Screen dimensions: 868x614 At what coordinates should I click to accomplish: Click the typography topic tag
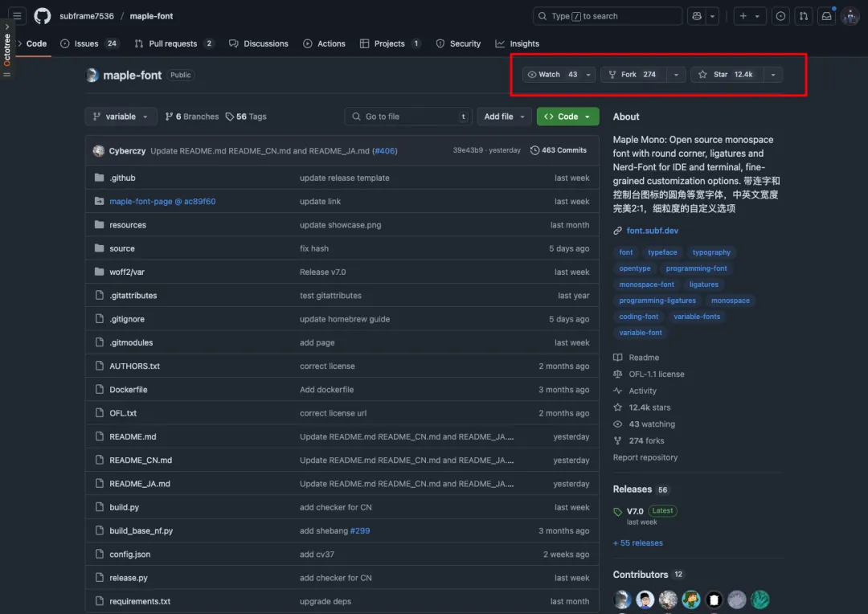pyautogui.click(x=711, y=252)
